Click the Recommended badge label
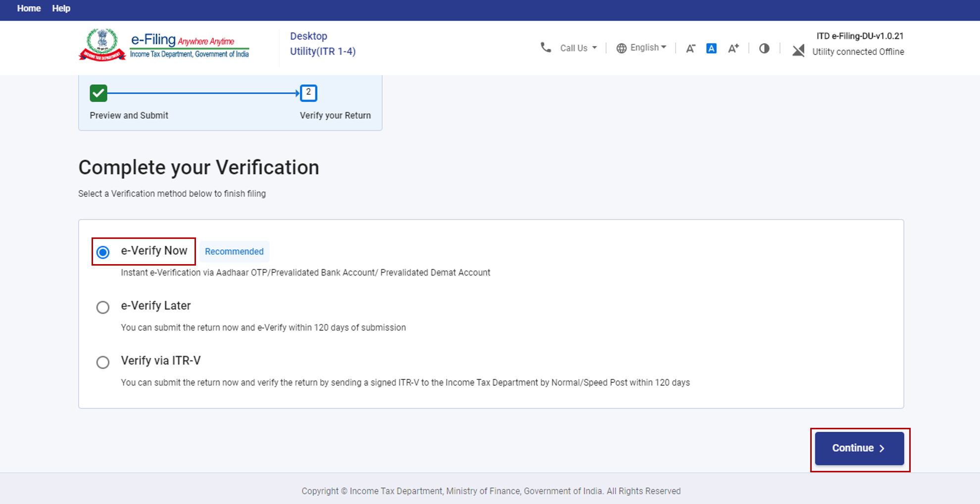980x504 pixels. point(234,251)
